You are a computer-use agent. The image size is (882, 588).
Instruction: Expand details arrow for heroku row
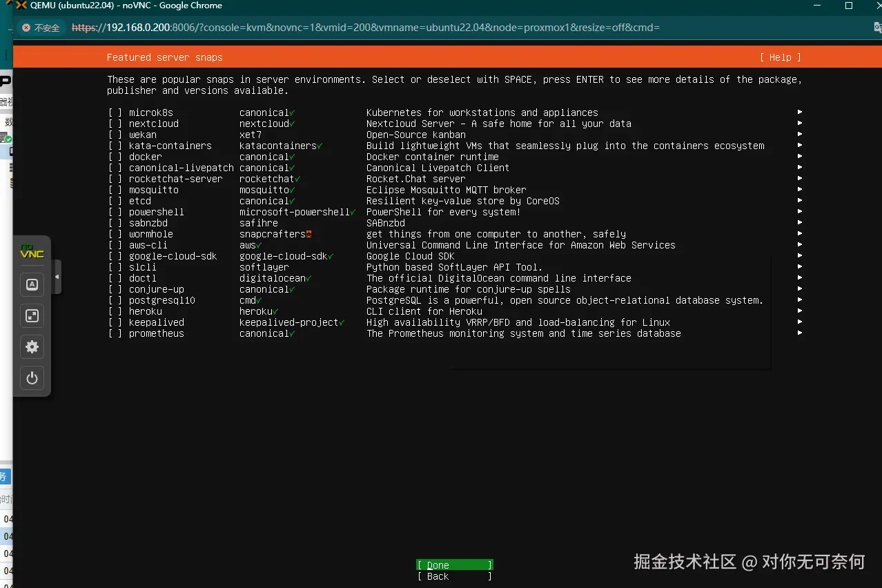click(x=800, y=311)
